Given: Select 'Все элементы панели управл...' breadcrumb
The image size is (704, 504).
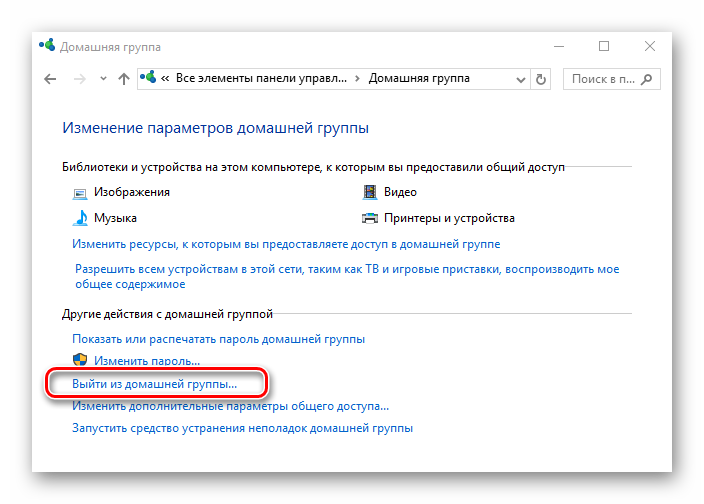Looking at the screenshot, I should pyautogui.click(x=261, y=79).
